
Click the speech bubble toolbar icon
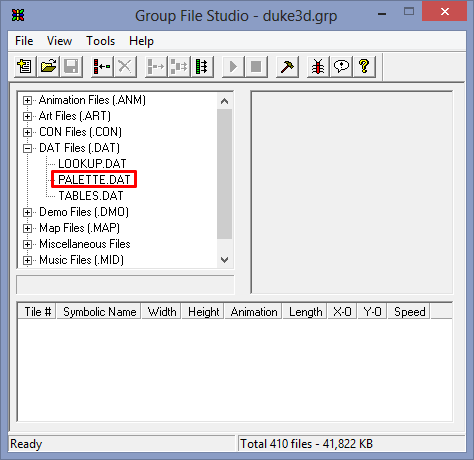(x=341, y=67)
